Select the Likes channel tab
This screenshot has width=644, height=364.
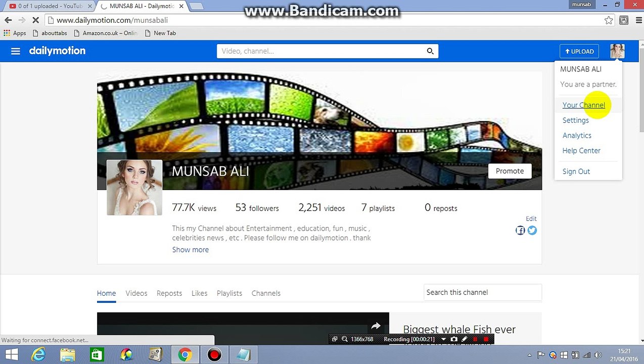199,293
